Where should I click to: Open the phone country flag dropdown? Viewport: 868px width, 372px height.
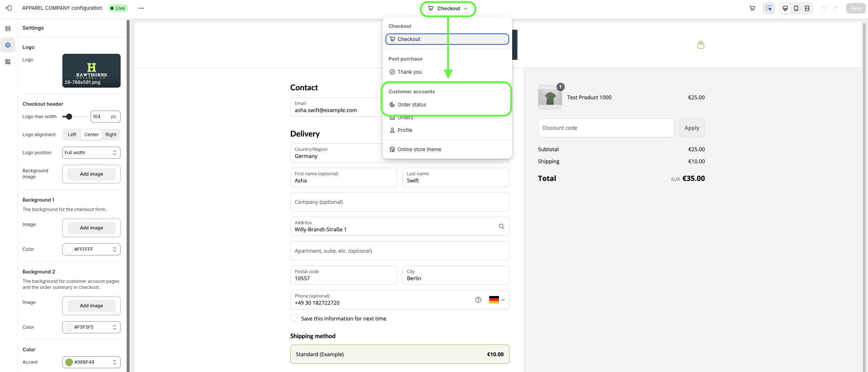[x=497, y=300]
